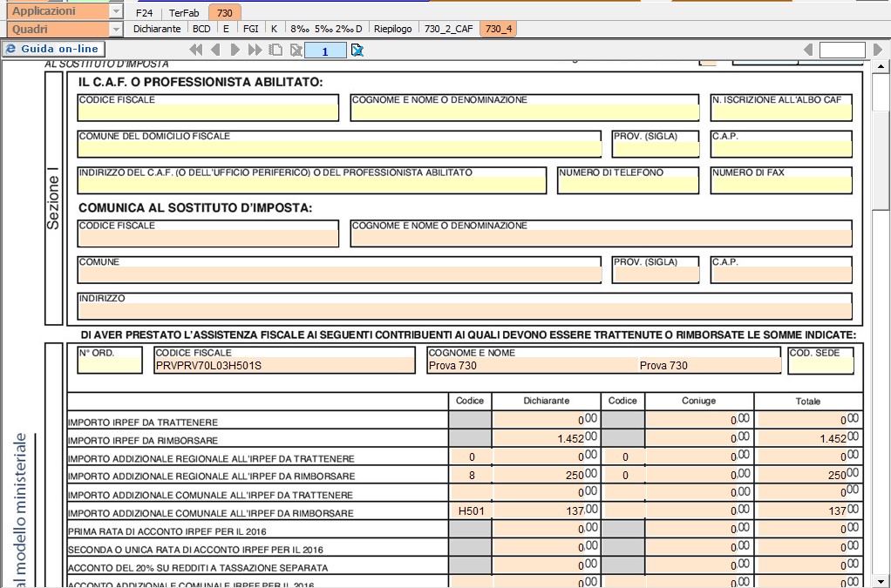Click the comunale da trattenere Dichiarante code cell
The height and width of the screenshot is (588, 891).
[x=470, y=493]
